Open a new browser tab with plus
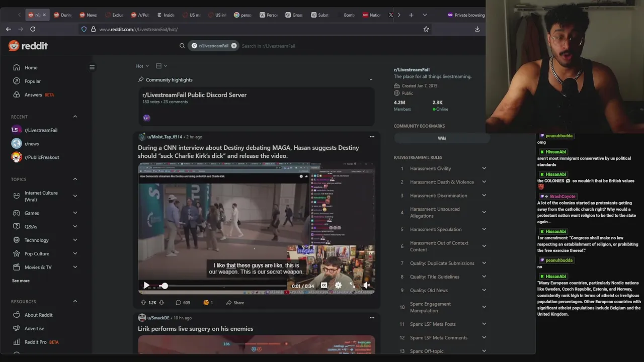 pos(411,15)
